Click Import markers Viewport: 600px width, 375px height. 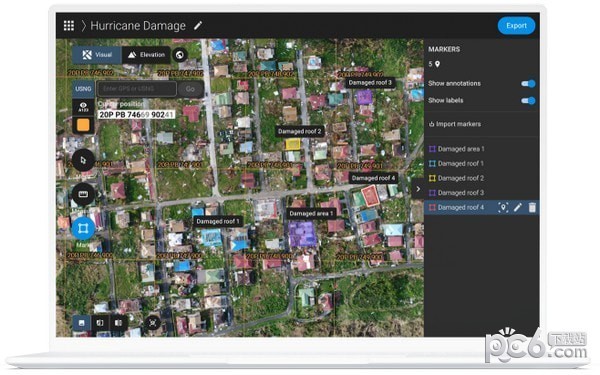[x=455, y=124]
